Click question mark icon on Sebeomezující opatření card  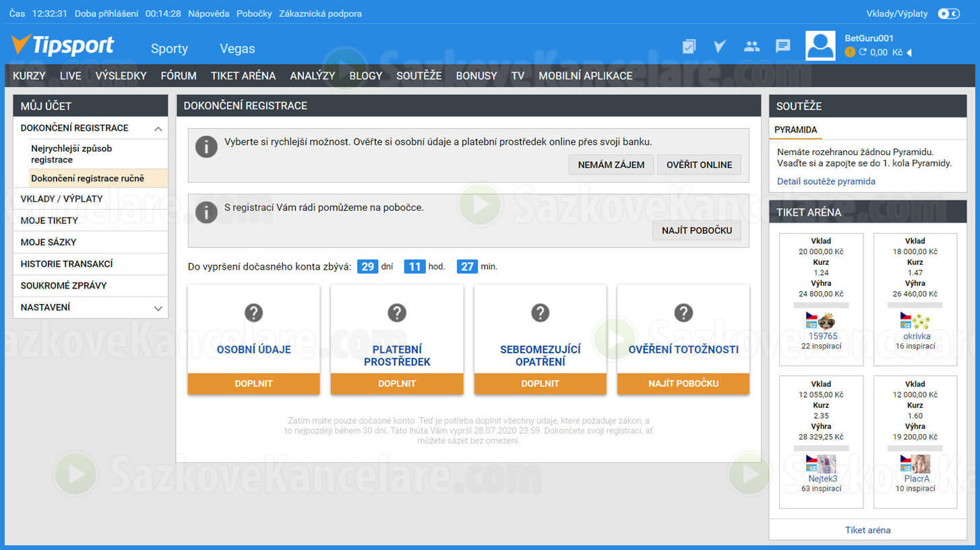click(540, 313)
